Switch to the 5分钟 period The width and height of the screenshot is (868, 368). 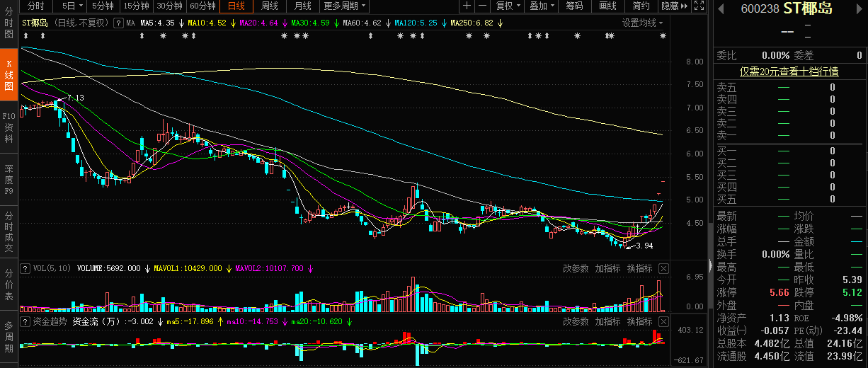pyautogui.click(x=103, y=6)
